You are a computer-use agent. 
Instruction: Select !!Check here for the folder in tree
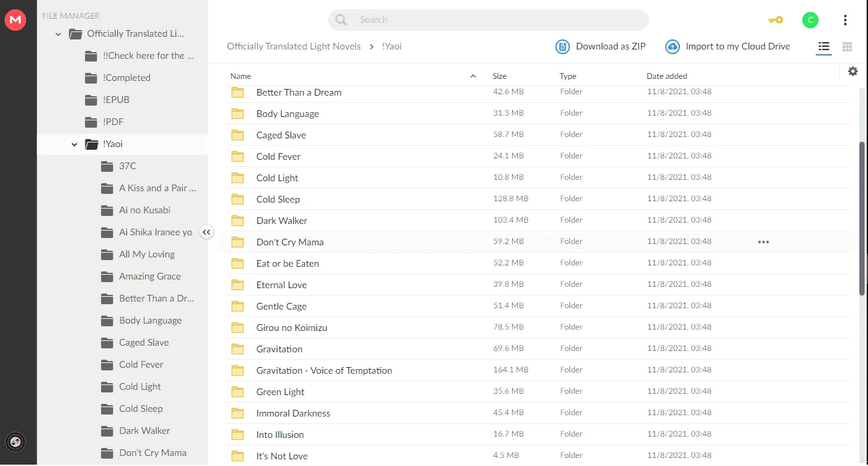pyautogui.click(x=122, y=55)
